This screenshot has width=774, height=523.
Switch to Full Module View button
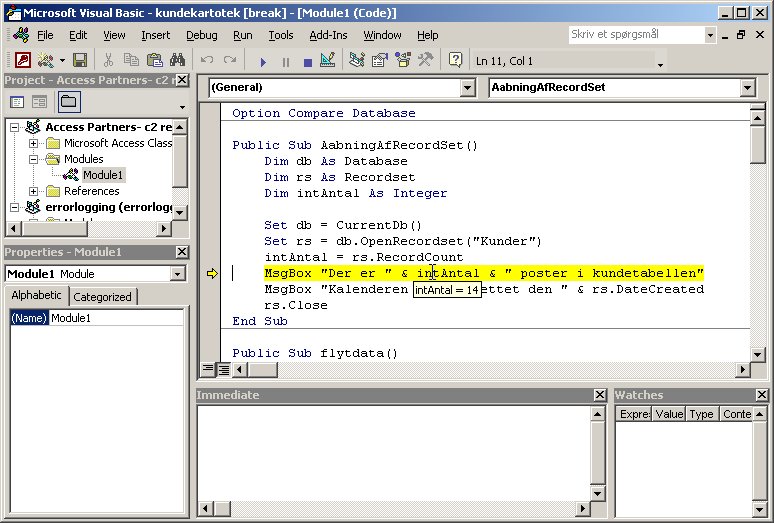pyautogui.click(x=223, y=369)
